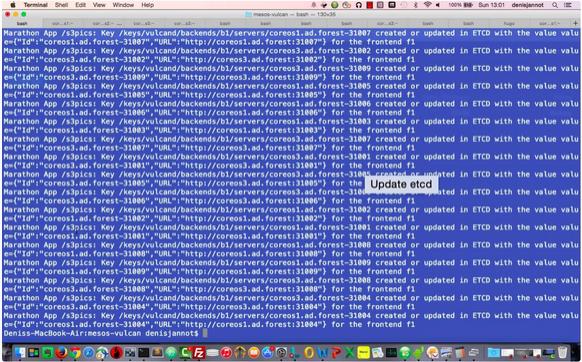This screenshot has width=582, height=362.
Task: Open the yellow Stickies icon in Dock
Action: coord(363,352)
